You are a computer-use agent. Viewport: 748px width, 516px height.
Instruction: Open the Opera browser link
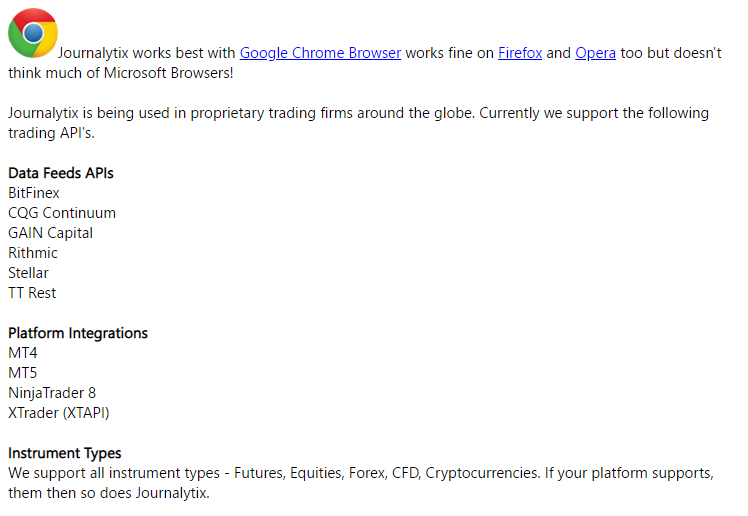click(595, 53)
